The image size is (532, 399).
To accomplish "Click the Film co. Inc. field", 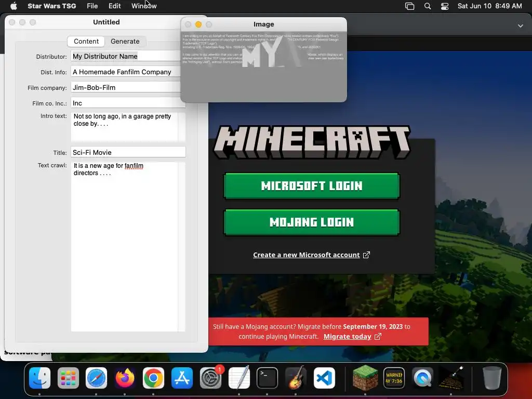I will 128,103.
